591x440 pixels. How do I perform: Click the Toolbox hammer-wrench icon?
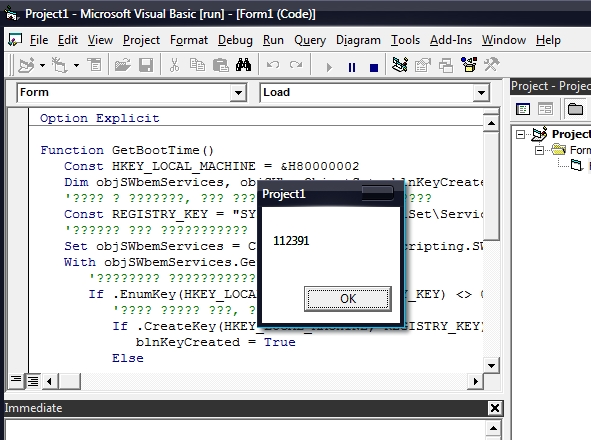pyautogui.click(x=491, y=65)
